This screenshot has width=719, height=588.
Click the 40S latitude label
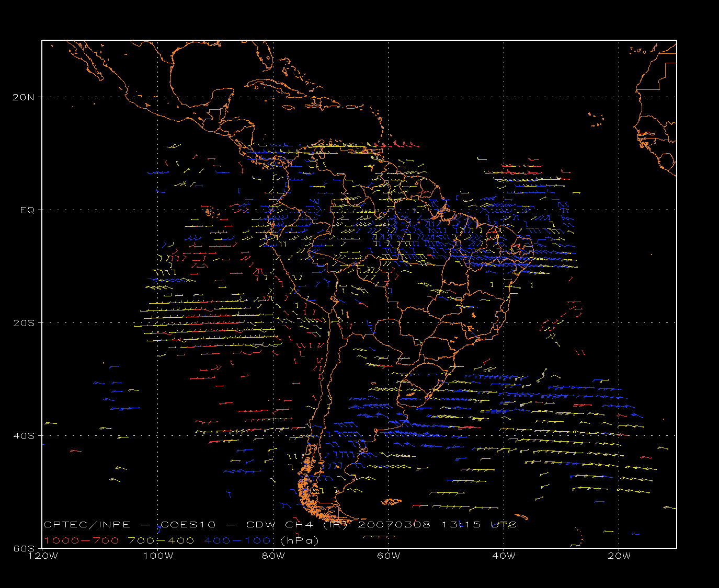point(24,435)
